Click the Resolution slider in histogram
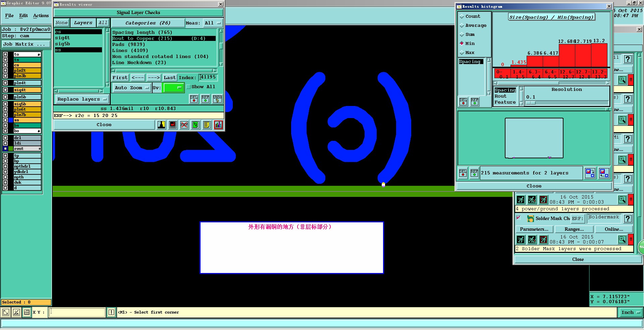 (567, 103)
